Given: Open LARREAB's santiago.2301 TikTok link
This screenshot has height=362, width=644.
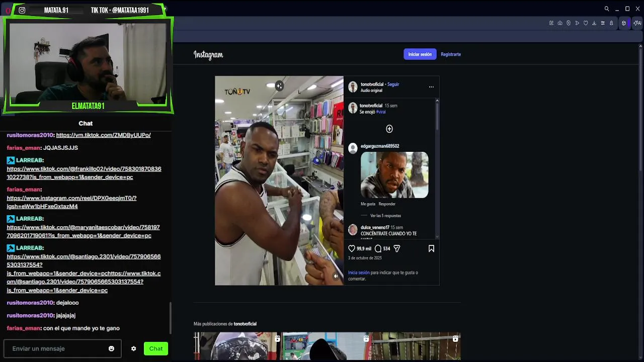Looking at the screenshot, I should pos(84,274).
